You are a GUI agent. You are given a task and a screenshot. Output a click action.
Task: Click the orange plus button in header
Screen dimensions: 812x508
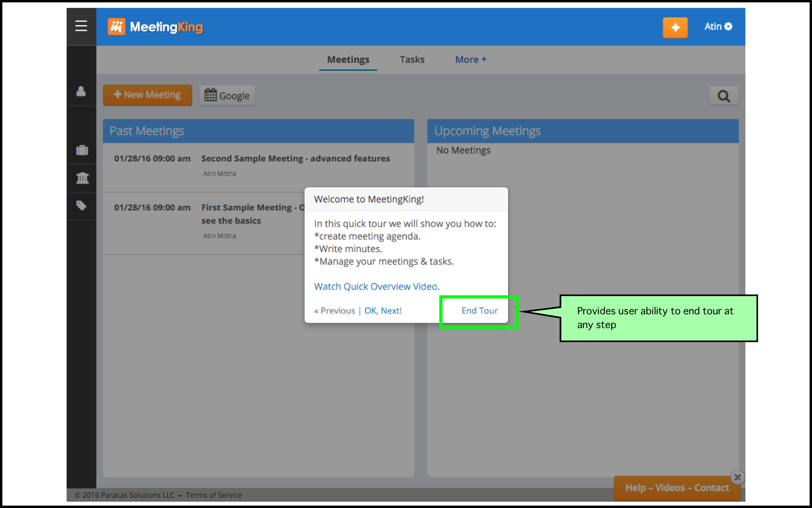[x=675, y=28]
